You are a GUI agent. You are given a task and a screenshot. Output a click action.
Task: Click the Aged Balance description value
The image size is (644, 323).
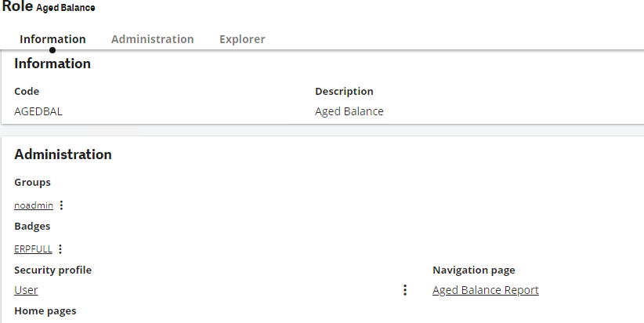[349, 111]
